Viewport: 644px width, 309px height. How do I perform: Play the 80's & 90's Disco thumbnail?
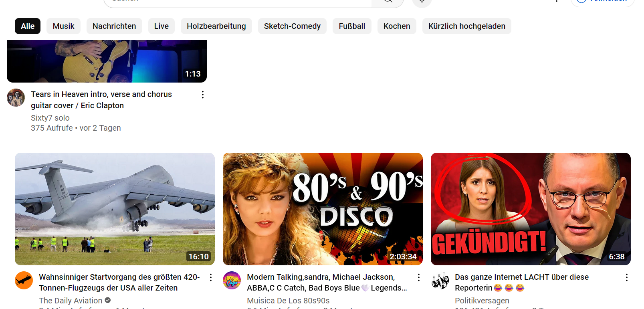[x=323, y=209]
